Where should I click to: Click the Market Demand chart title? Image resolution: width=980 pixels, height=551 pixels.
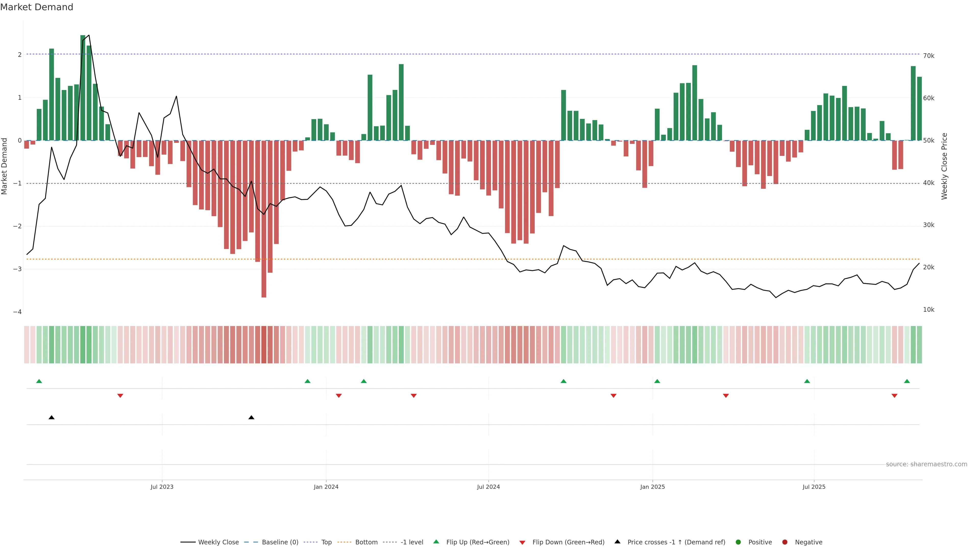tap(36, 7)
